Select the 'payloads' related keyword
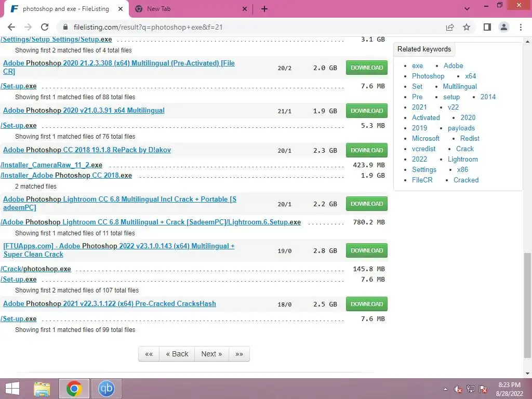Viewport: 532px width, 399px height. click(461, 128)
